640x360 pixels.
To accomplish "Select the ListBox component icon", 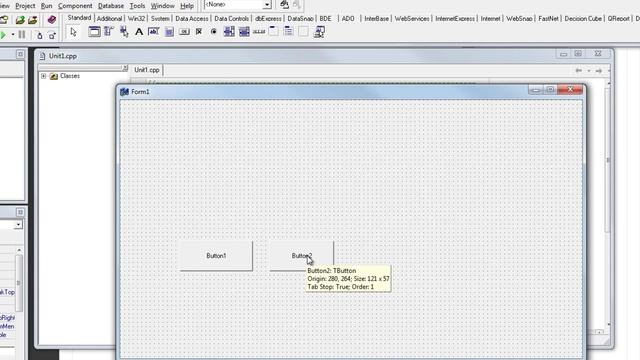I will click(229, 32).
